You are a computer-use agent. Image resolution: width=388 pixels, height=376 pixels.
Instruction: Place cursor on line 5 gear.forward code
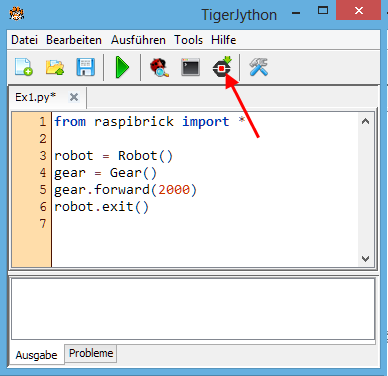coord(125,190)
